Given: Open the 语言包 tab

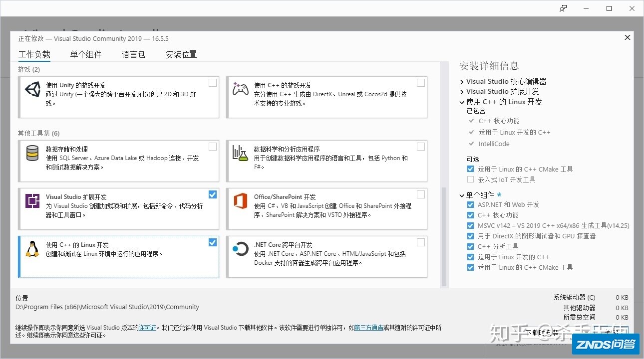Looking at the screenshot, I should pos(133,54).
